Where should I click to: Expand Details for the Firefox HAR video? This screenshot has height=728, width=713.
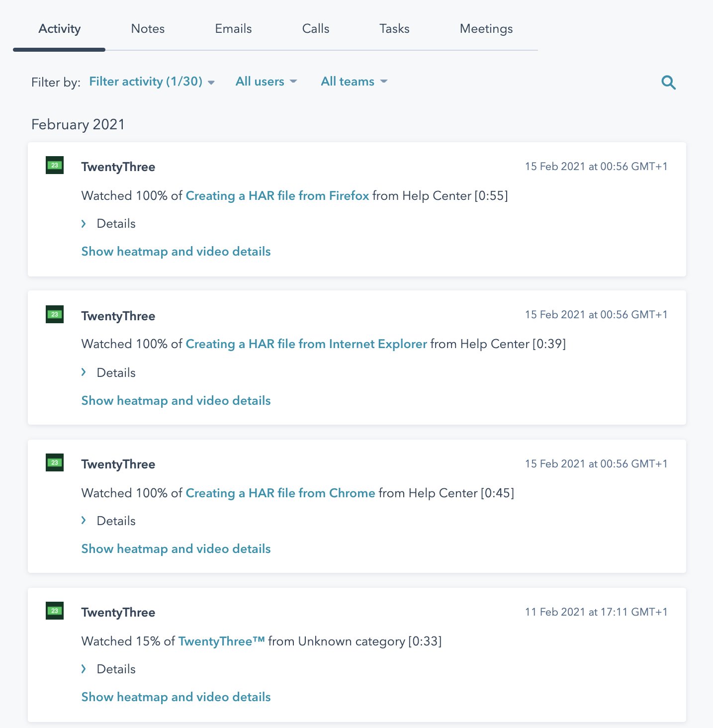(108, 224)
